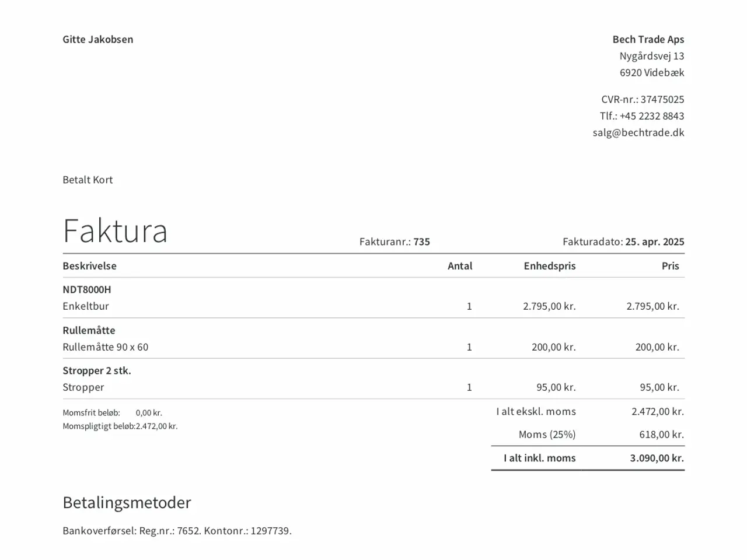Click the phone number +45 2232 8843
Viewport: 747px width, 560px height.
point(652,116)
